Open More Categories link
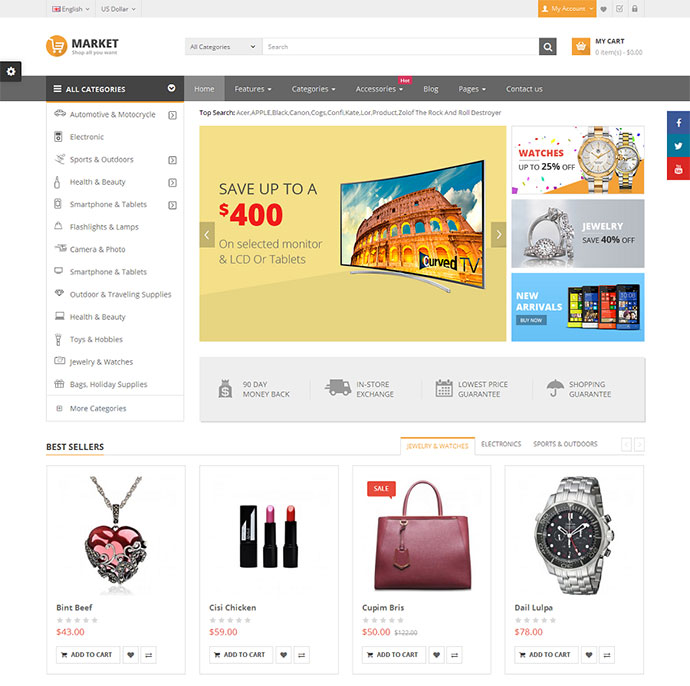The height and width of the screenshot is (686, 690). click(x=98, y=408)
